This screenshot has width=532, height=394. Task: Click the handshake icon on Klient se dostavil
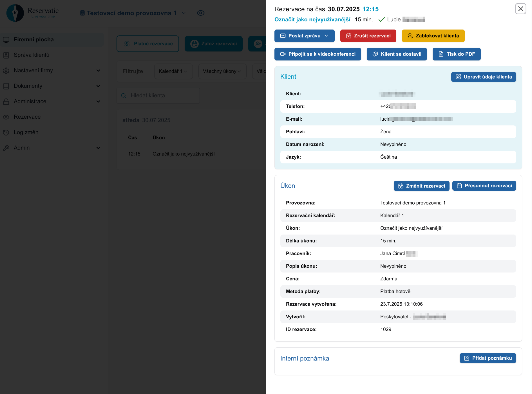point(375,54)
